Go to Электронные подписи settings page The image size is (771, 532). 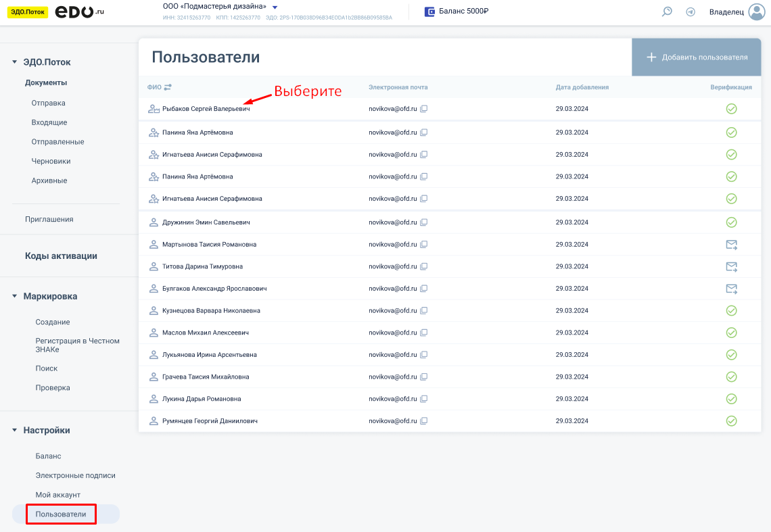pyautogui.click(x=75, y=475)
